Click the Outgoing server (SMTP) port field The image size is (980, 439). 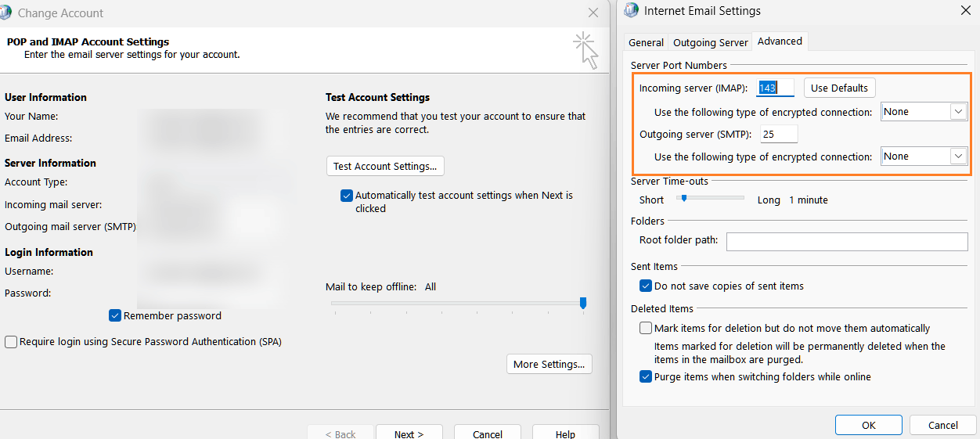pos(779,134)
